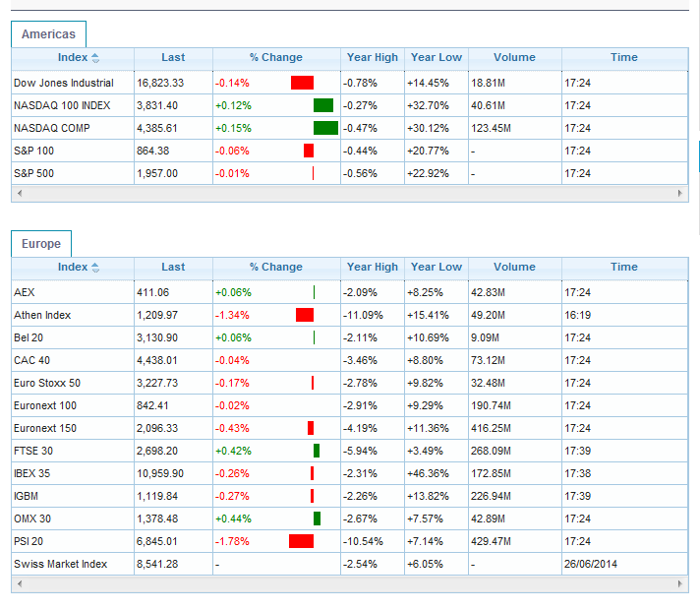Click the green bar for NASDAQ COMP
This screenshot has width=700, height=610.
pos(325,128)
